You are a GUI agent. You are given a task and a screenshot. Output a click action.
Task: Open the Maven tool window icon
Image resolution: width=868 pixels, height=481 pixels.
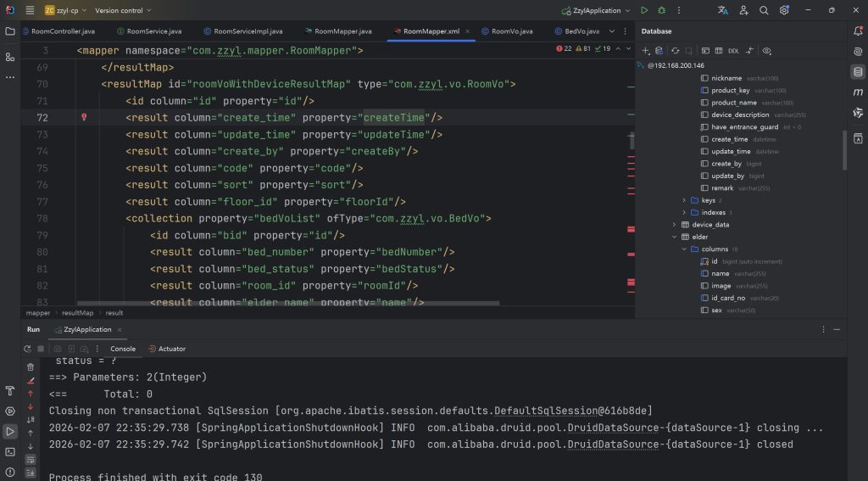tap(858, 92)
